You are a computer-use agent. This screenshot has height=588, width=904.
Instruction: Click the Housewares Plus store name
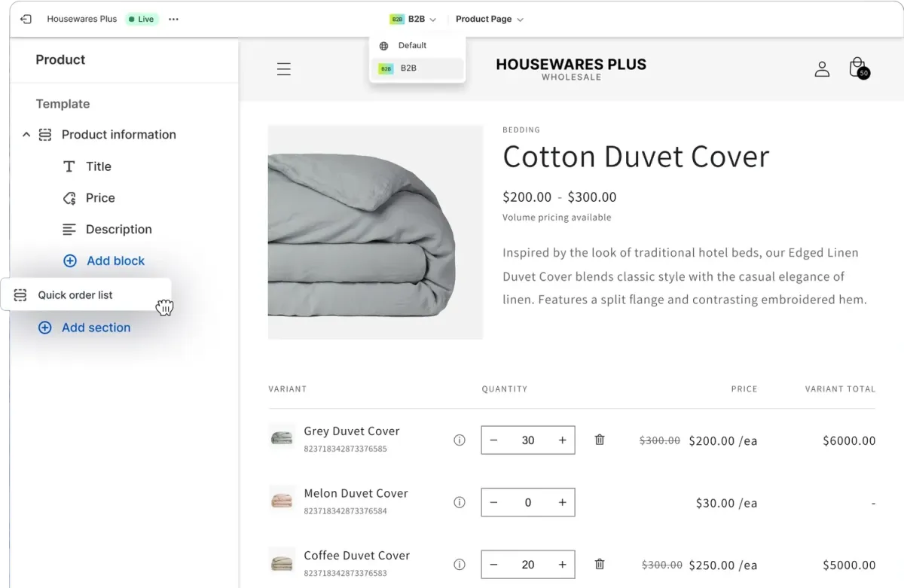(82, 19)
